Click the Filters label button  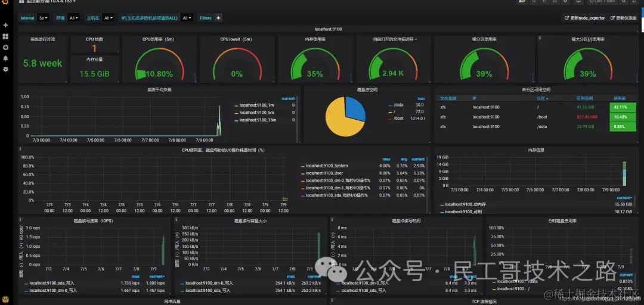[205, 18]
